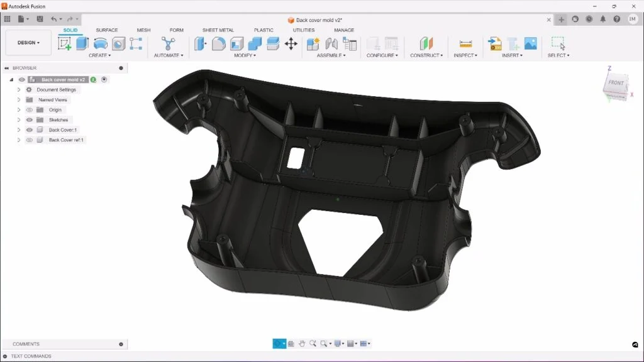644x362 pixels.
Task: Open the INSPECT dropdown menu
Action: pos(465,55)
